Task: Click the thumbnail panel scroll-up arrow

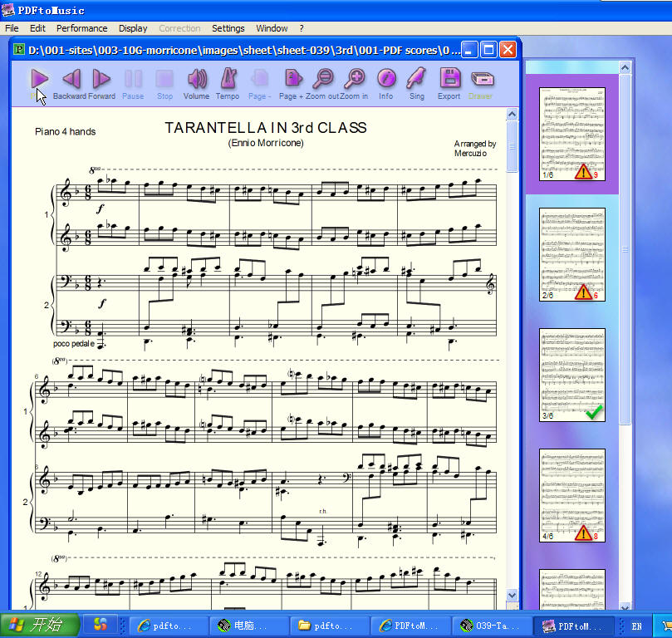Action: click(625, 67)
